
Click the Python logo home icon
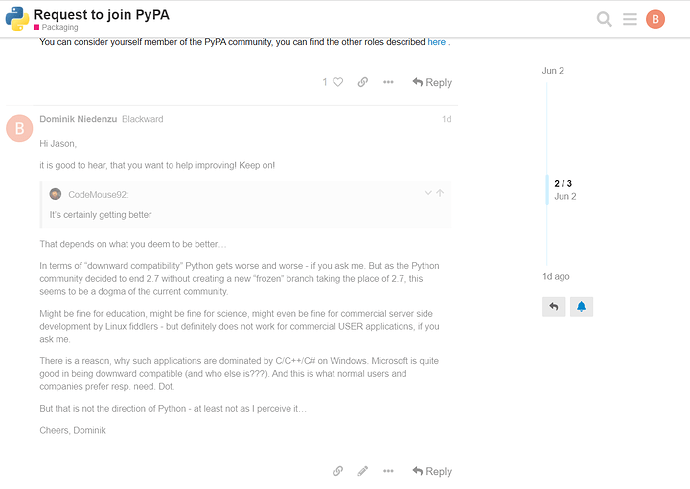[x=17, y=19]
